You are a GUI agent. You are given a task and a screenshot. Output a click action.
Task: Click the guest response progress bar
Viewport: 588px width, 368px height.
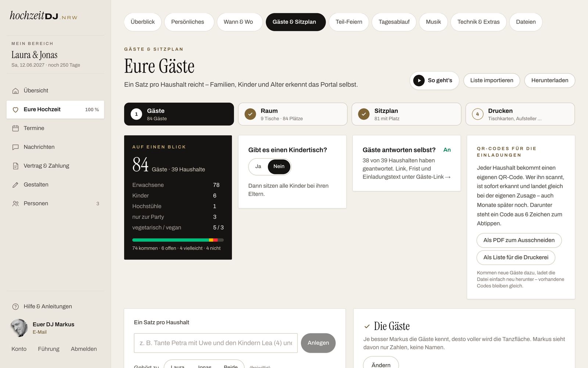click(x=178, y=240)
